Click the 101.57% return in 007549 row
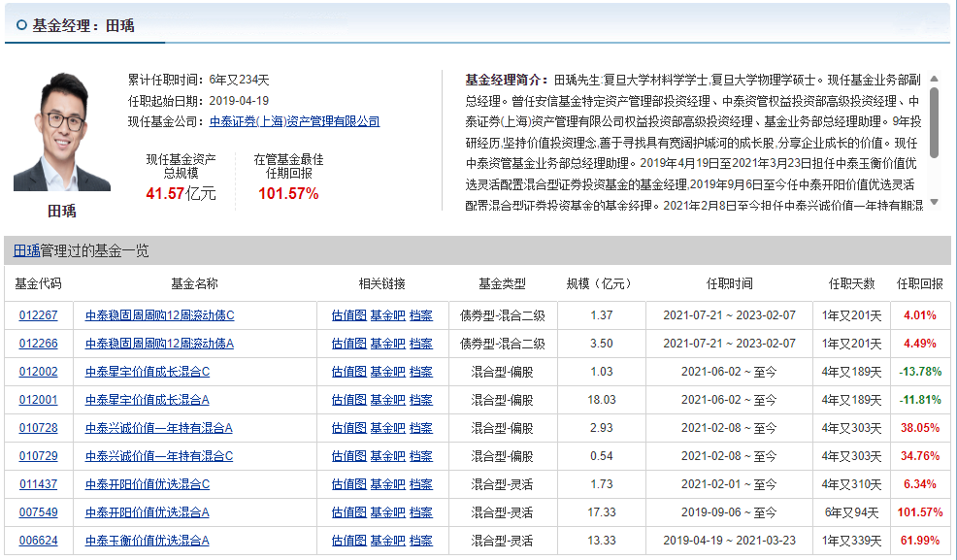957x560 pixels. click(x=920, y=511)
